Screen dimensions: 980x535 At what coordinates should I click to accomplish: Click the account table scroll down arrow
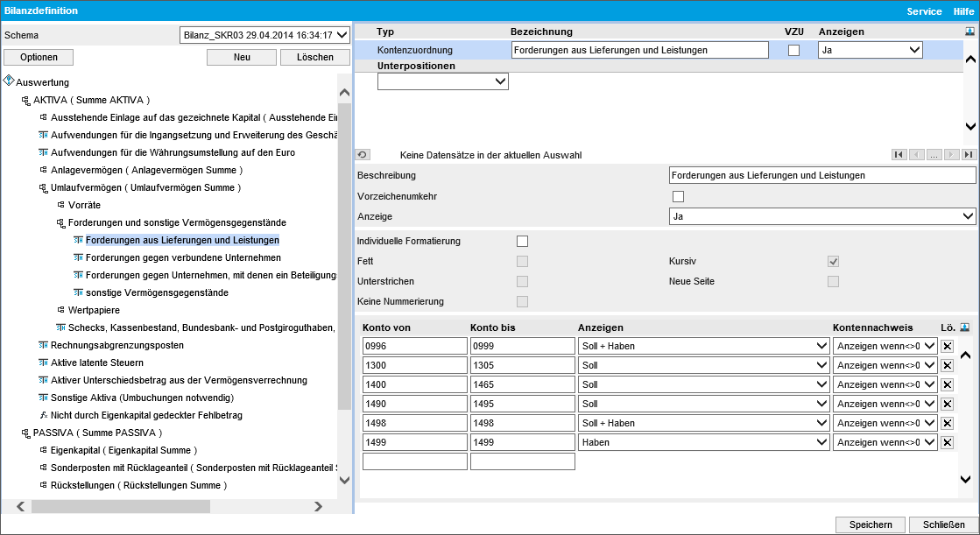click(966, 479)
